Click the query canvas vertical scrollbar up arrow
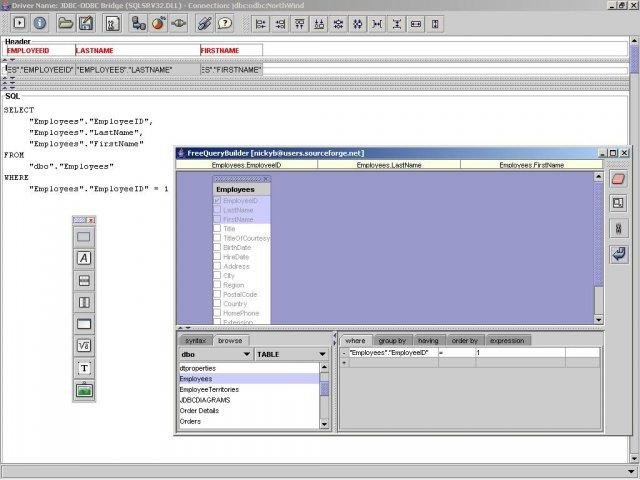Viewport: 640px width, 480px height. click(598, 176)
